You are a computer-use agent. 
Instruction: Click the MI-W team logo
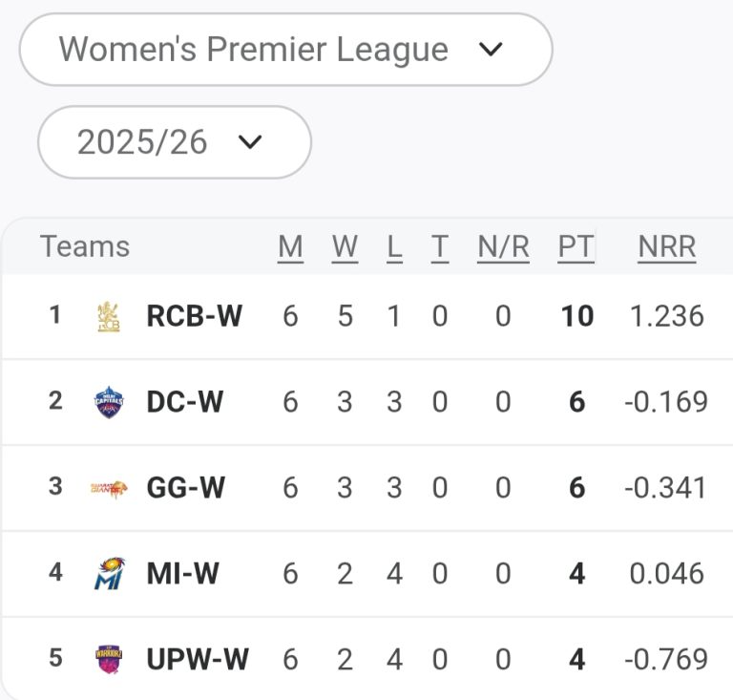(x=108, y=574)
